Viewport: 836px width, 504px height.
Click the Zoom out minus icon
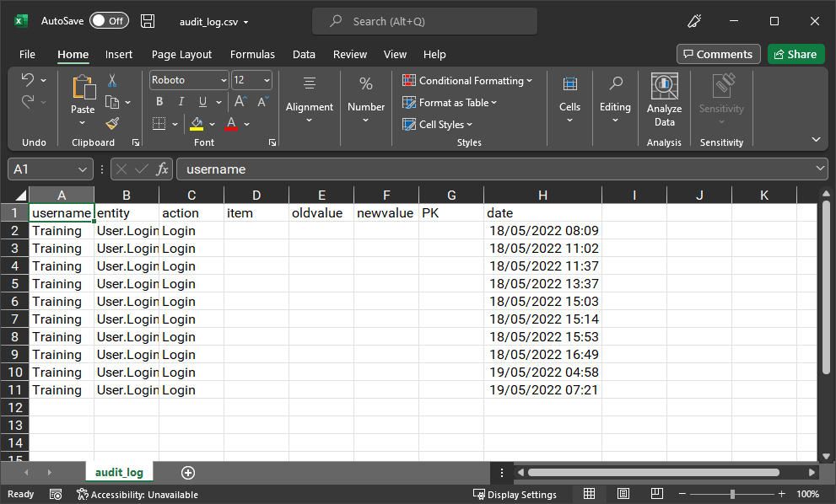pos(682,494)
